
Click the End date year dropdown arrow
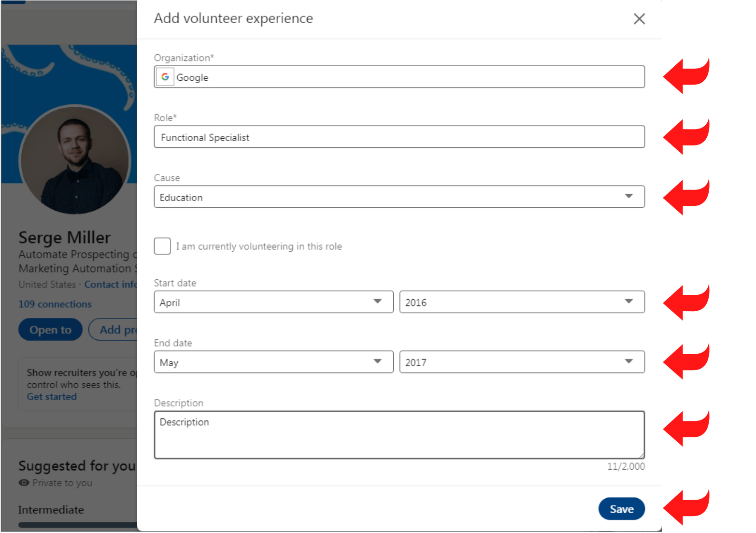click(628, 361)
